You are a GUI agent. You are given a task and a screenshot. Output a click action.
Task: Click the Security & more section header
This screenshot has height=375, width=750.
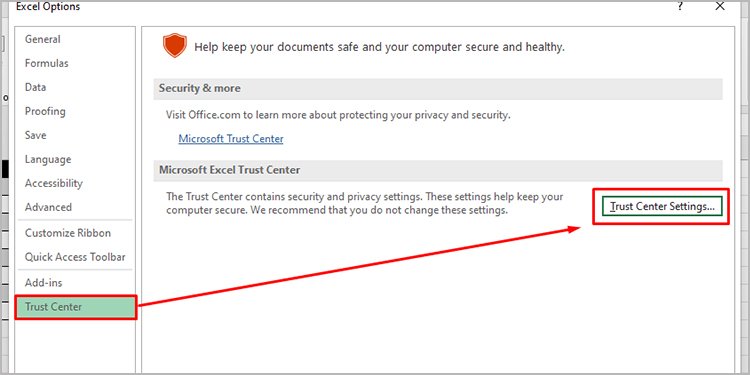tap(438, 88)
